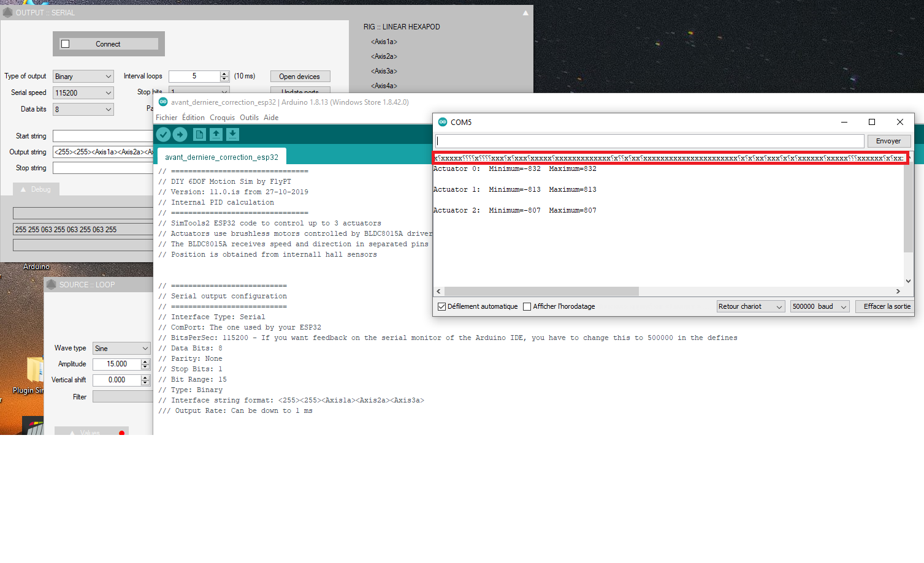The image size is (924, 563).
Task: Open the Outils menu
Action: coord(249,118)
